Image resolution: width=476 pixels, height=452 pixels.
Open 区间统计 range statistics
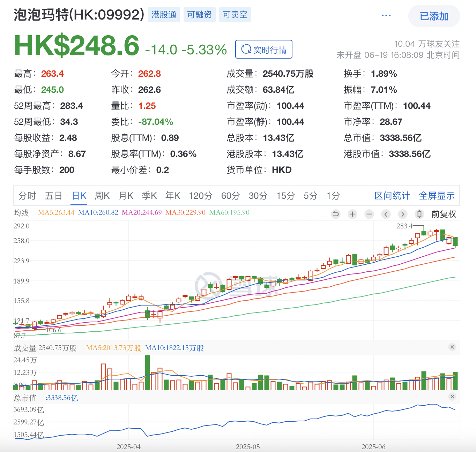point(392,196)
